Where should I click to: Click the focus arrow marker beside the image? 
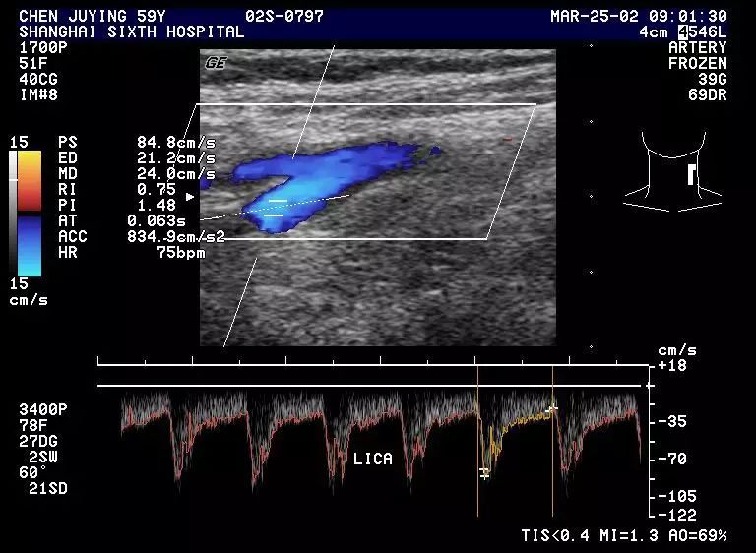(190, 197)
